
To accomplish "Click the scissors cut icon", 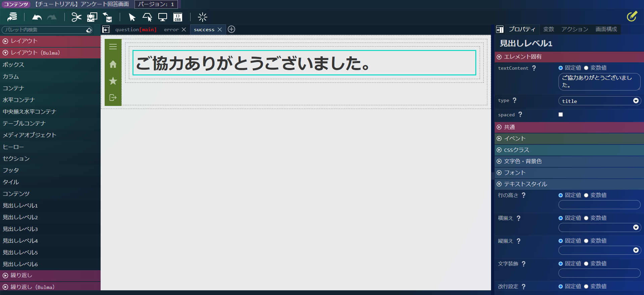I will tap(76, 17).
